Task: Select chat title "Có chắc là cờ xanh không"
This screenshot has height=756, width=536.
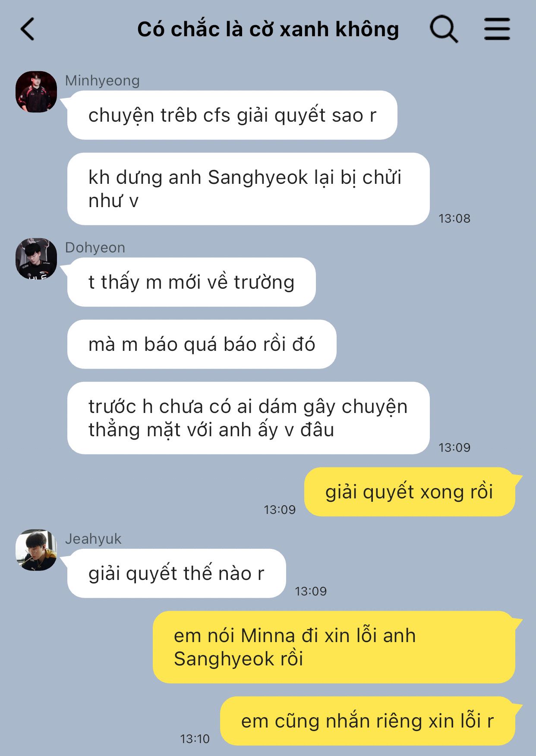Action: [x=268, y=29]
